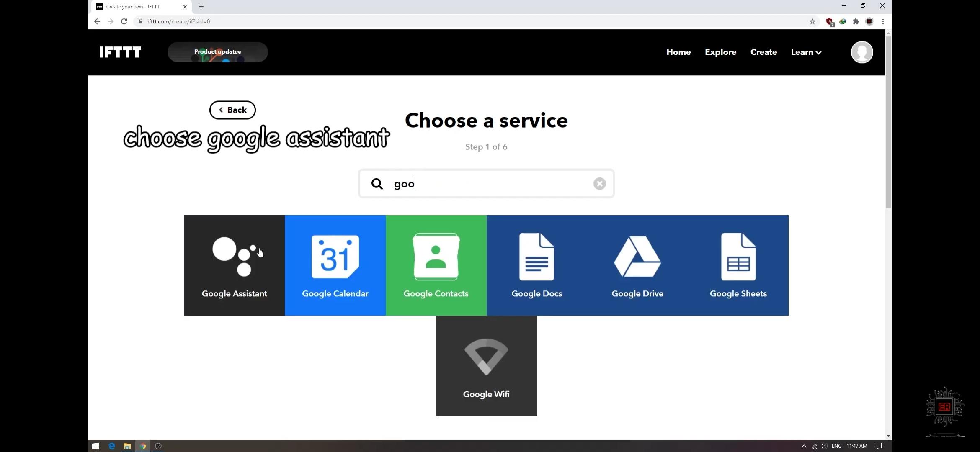This screenshot has height=452, width=980.
Task: Click the Create navigation link
Action: [764, 52]
